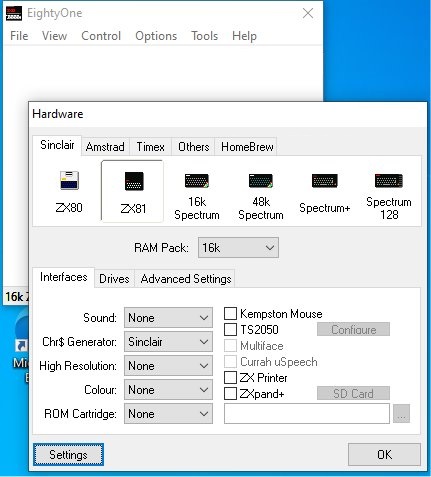This screenshot has width=431, height=477.
Task: Click the EightyOne app icon in title bar
Action: click(x=14, y=13)
